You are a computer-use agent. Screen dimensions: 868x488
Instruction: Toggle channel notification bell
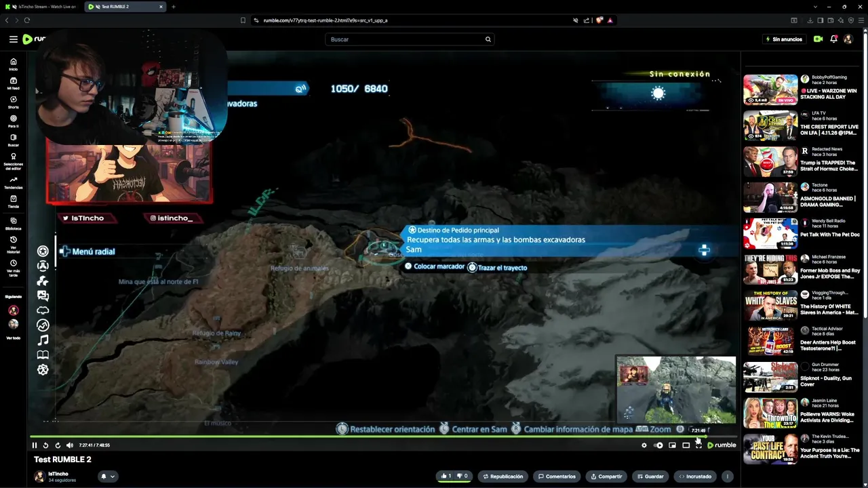pos(104,476)
